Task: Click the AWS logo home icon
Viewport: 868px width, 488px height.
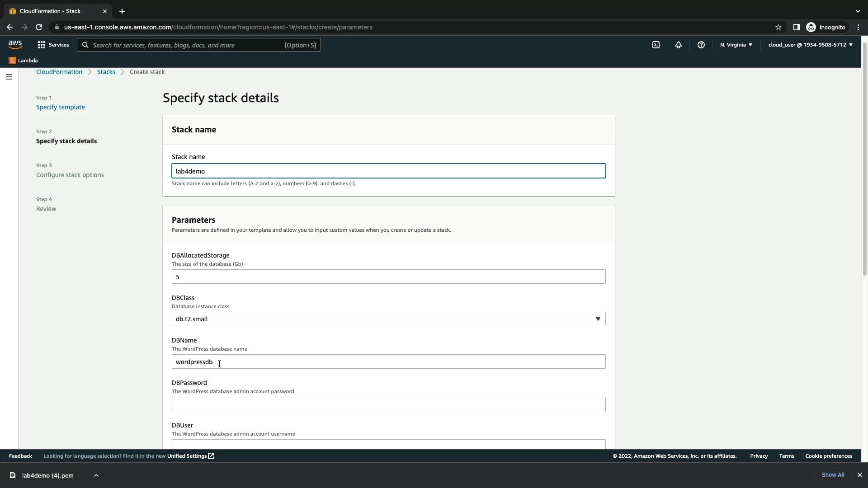Action: pos(15,44)
